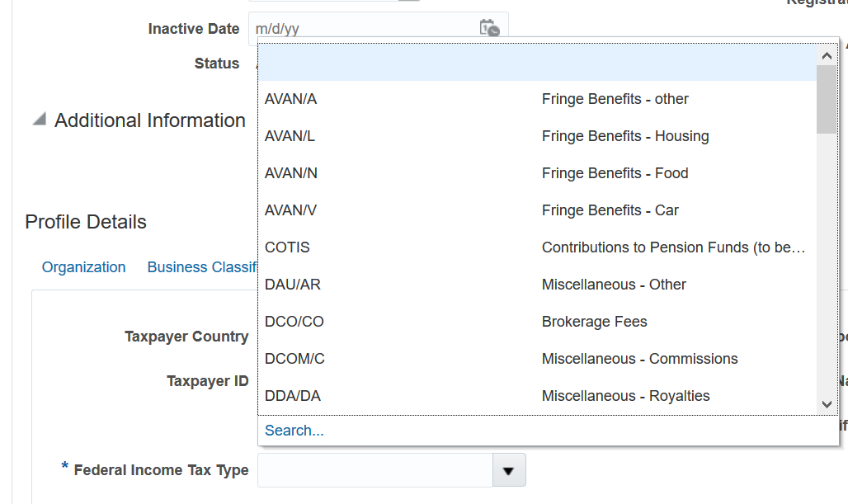Collapse the Additional Information section
Viewport: 848px width, 504px height.
pos(37,118)
